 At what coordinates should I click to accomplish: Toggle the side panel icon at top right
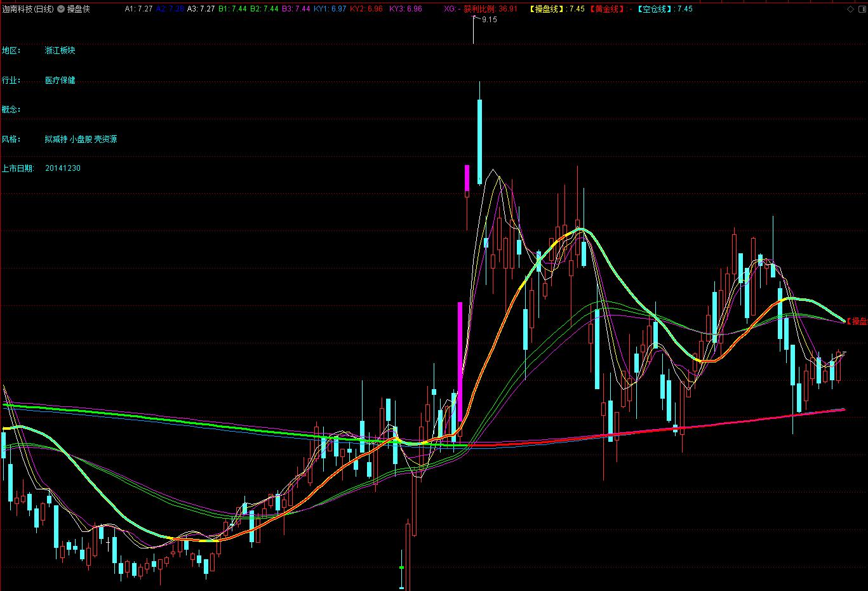point(861,9)
